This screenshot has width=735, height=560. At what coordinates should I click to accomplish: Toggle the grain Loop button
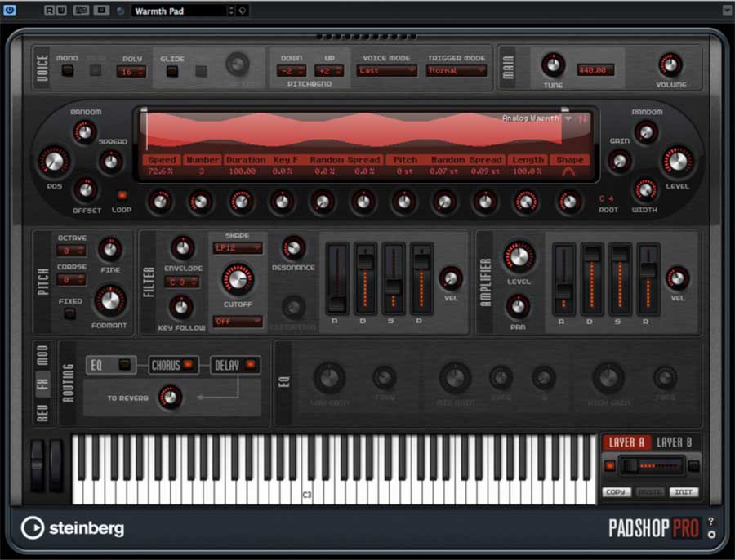coord(122,194)
